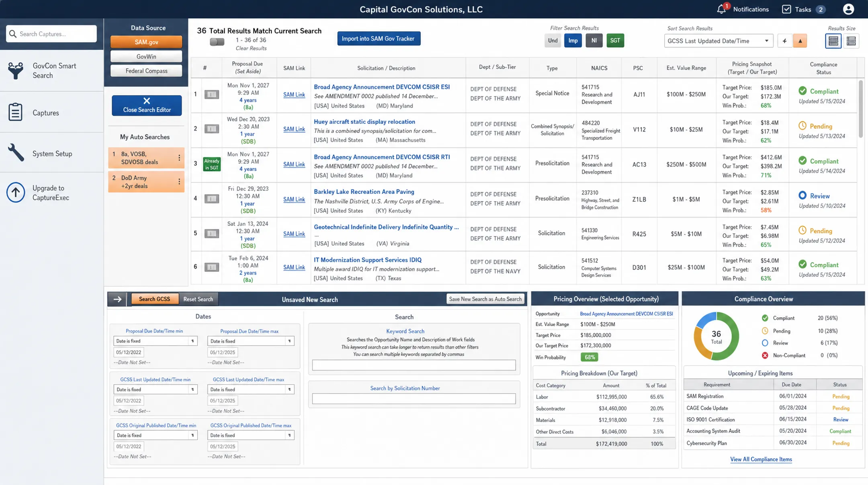Click the compliance donut chart
Image resolution: width=868 pixels, height=485 pixels.
716,336
